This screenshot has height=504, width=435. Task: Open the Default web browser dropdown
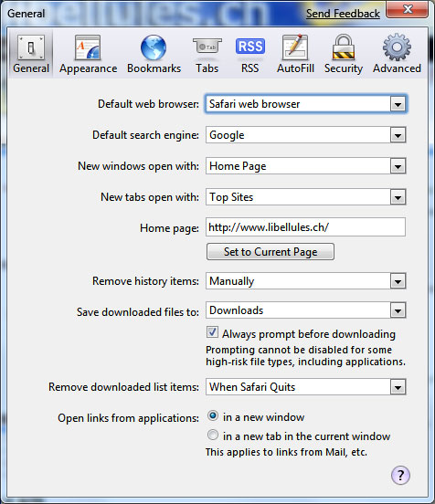pyautogui.click(x=305, y=104)
